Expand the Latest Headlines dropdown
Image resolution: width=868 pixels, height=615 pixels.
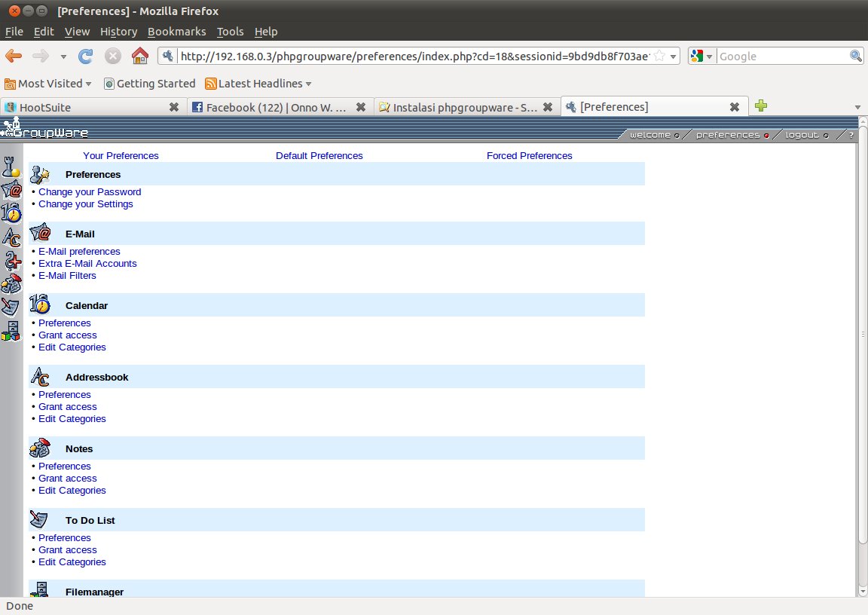[308, 84]
